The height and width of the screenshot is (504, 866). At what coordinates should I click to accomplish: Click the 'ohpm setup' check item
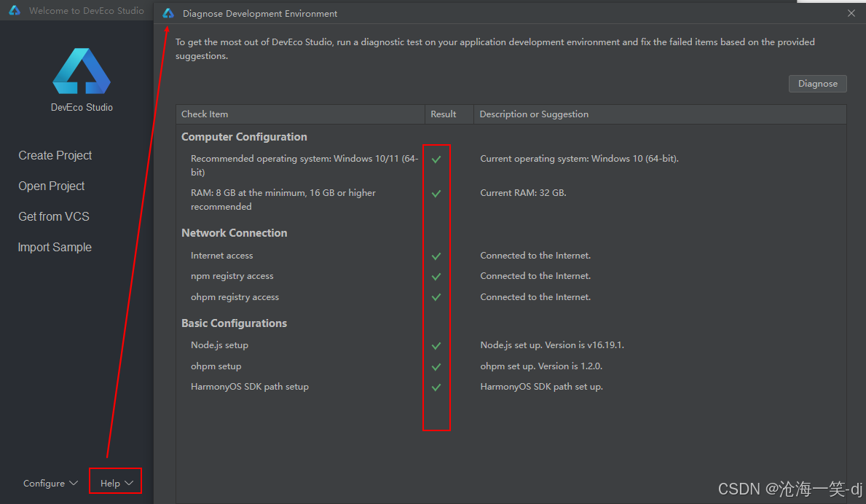pos(216,366)
